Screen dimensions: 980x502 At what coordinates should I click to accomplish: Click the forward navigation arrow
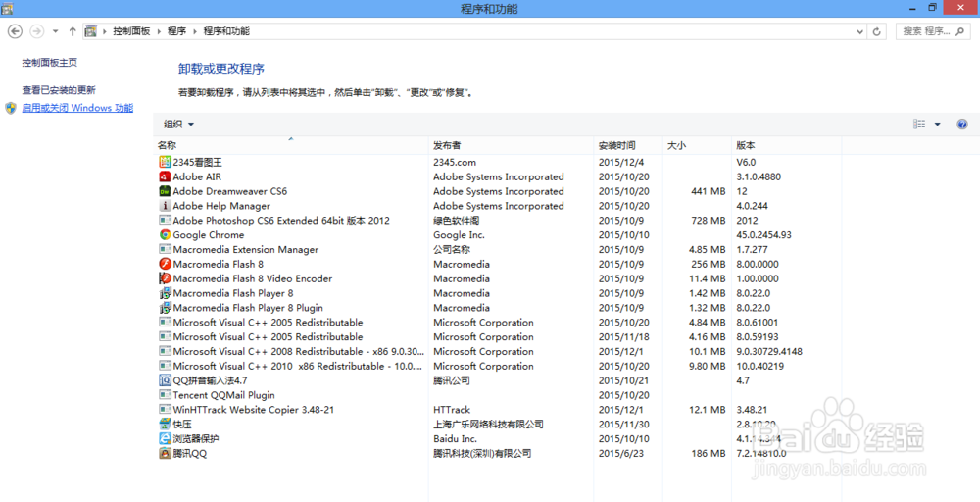click(x=37, y=31)
